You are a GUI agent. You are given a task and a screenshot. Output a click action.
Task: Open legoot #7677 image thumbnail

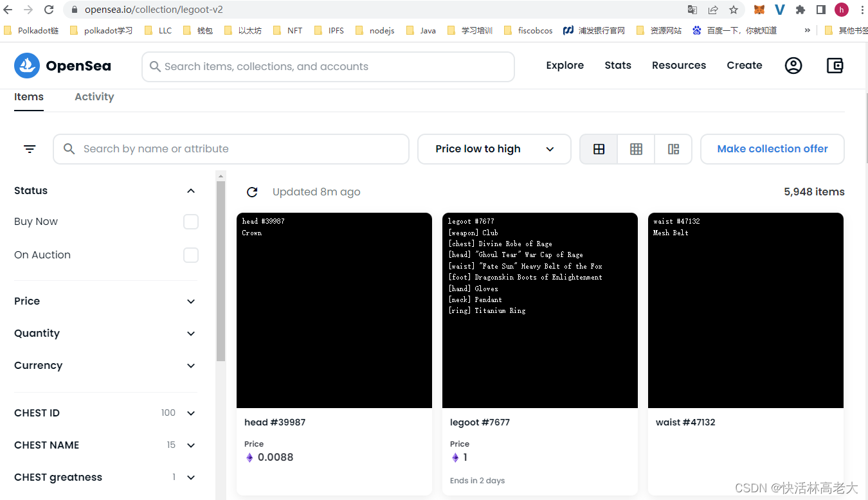pos(540,310)
